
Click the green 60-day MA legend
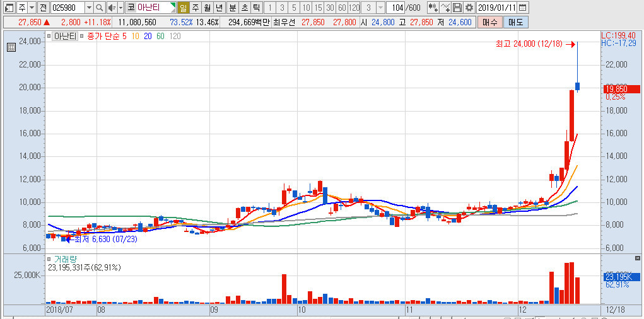[161, 36]
